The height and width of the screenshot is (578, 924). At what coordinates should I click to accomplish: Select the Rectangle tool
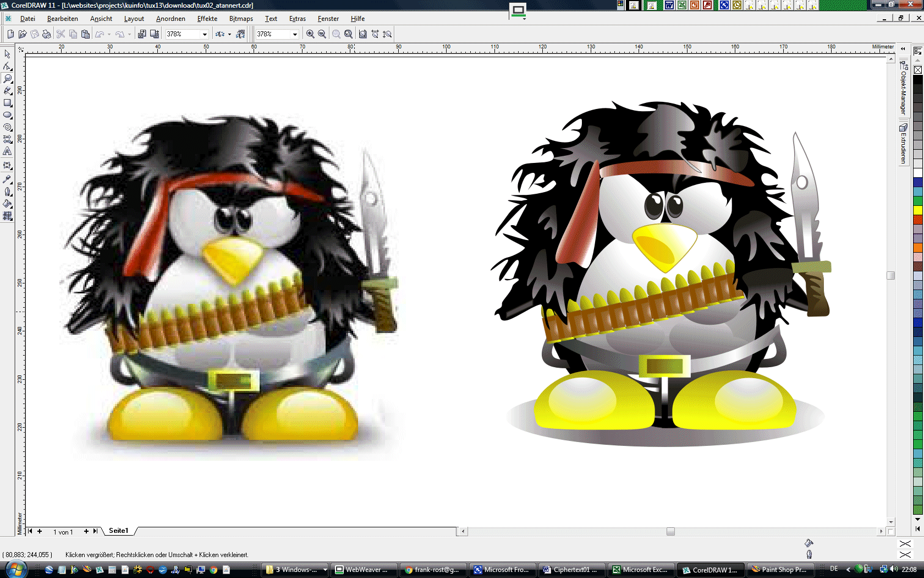[7, 103]
